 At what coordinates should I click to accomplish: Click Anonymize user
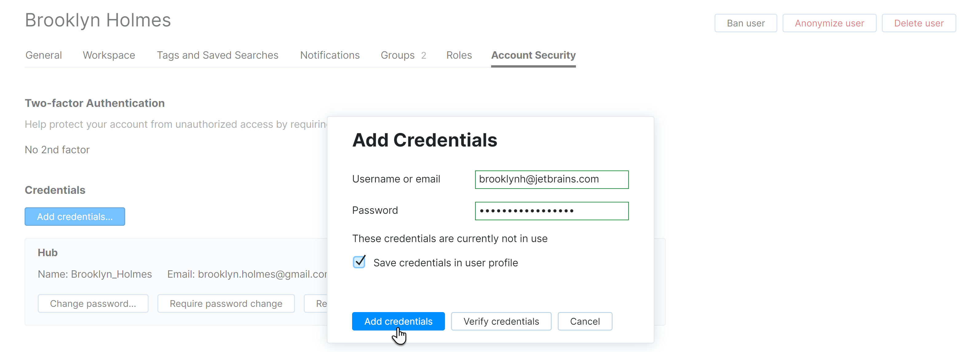point(829,23)
